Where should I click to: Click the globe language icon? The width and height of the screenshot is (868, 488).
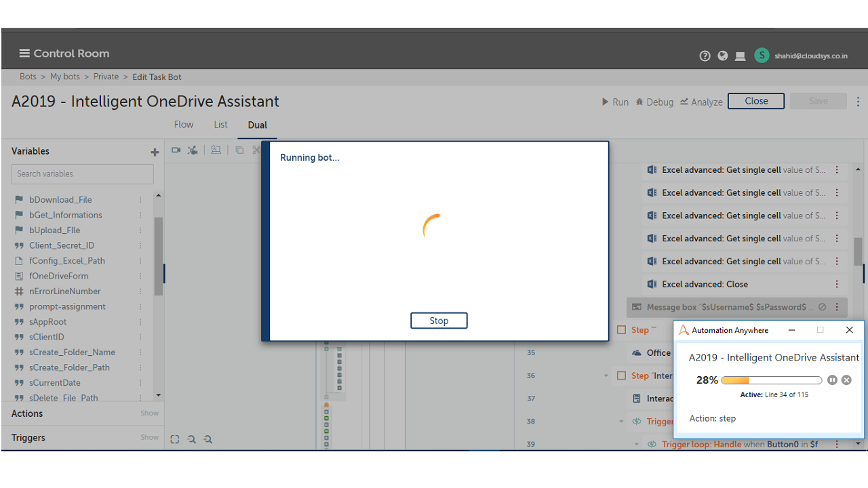click(723, 56)
